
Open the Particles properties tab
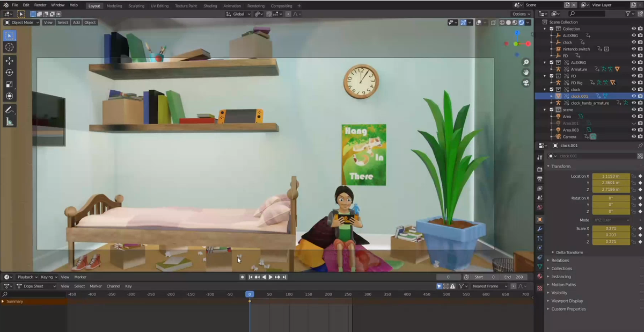click(539, 238)
